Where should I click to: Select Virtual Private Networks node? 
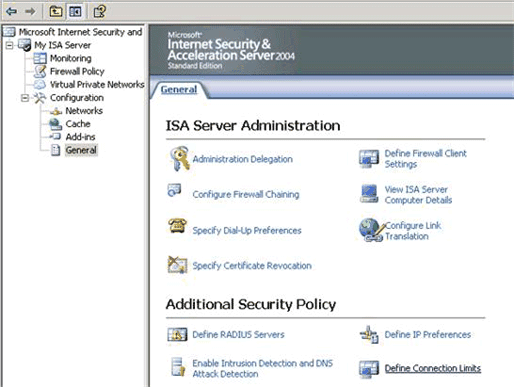coord(97,84)
